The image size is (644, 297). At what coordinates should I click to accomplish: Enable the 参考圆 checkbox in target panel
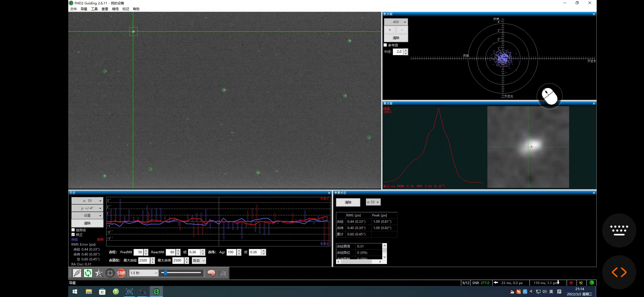pyautogui.click(x=385, y=45)
